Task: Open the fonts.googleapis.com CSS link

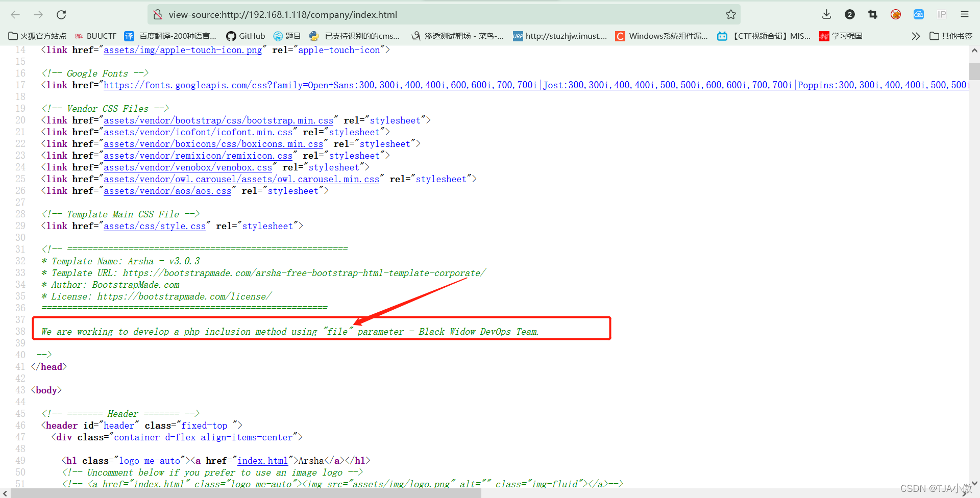Action: pyautogui.click(x=536, y=85)
